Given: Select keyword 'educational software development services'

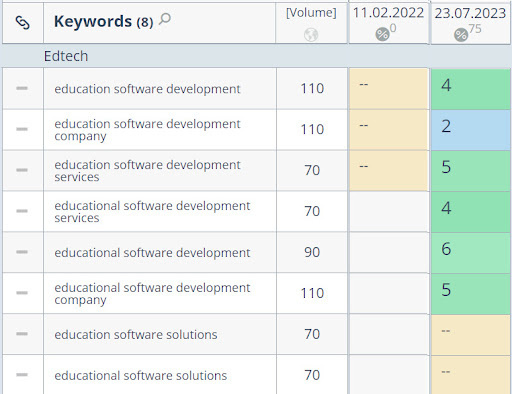Looking at the screenshot, I should click(152, 212).
